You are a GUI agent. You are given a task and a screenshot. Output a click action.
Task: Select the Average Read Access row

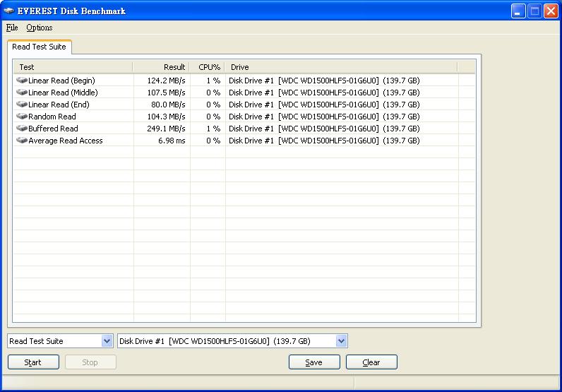[244, 141]
